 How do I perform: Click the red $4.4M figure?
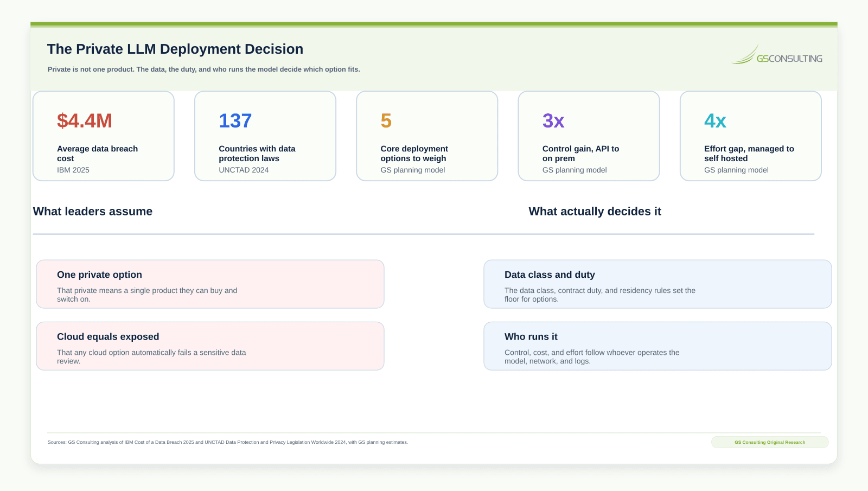point(85,120)
